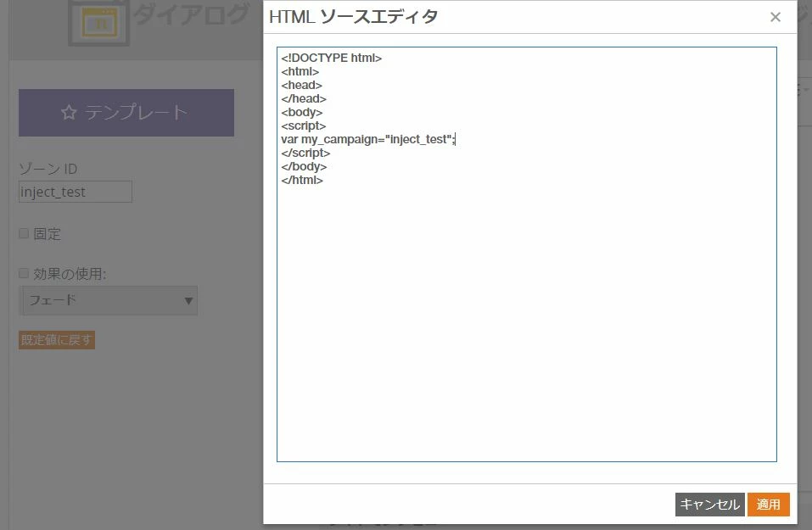Click the closing </body> line
This screenshot has height=530, width=812.
(x=304, y=167)
